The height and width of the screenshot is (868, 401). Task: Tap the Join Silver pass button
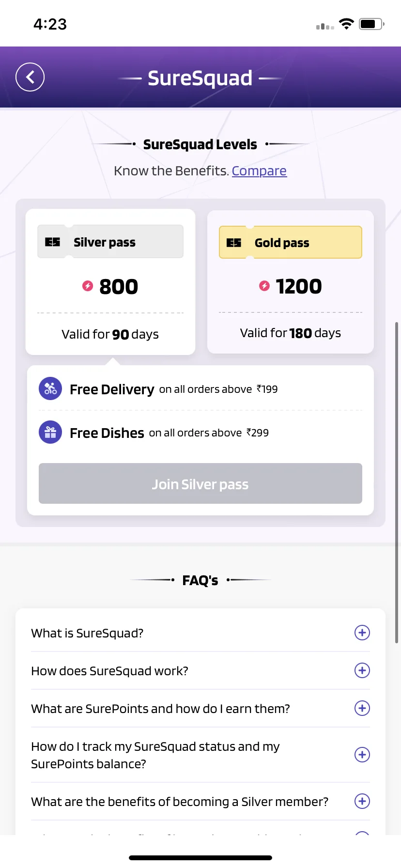200,483
